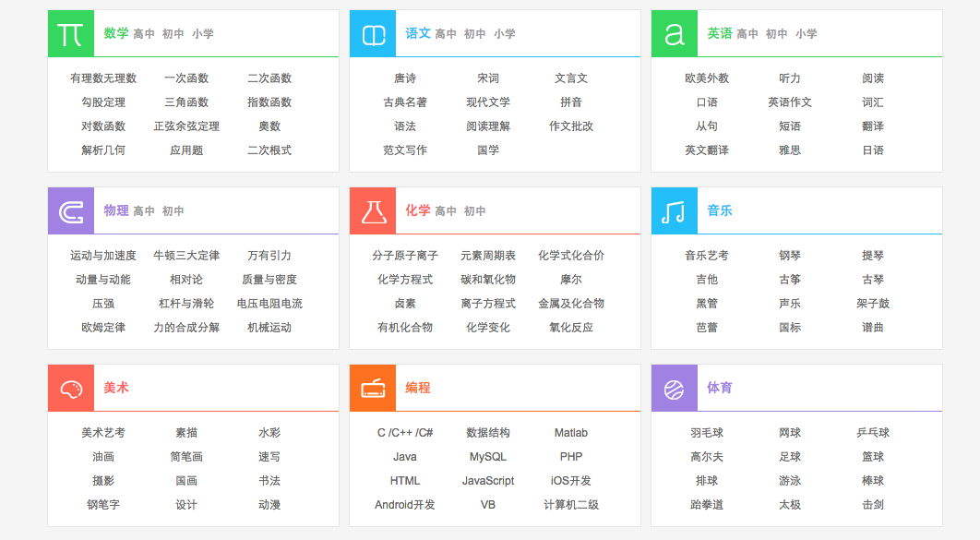Screen dimensions: 980x540
Task: Click the blue music note icon for 音乐
Action: (675, 211)
